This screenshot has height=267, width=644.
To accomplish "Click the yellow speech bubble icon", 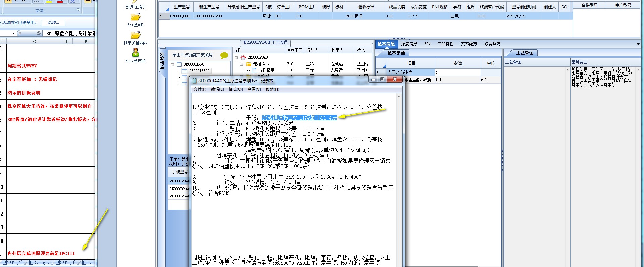I will (224, 55).
